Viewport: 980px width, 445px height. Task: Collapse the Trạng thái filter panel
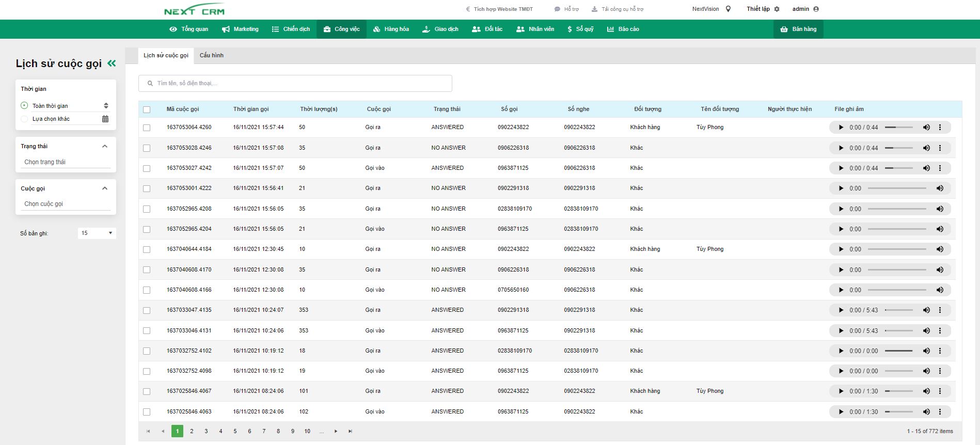pyautogui.click(x=105, y=147)
